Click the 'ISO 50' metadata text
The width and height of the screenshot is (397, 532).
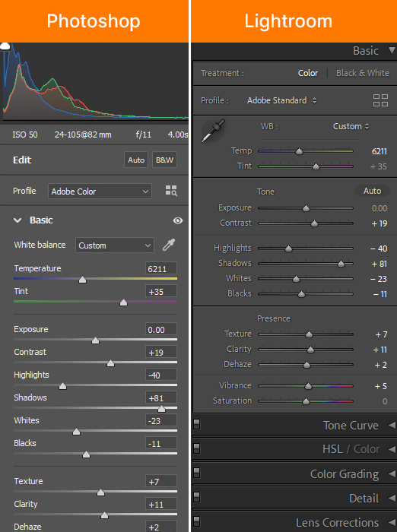(x=25, y=135)
